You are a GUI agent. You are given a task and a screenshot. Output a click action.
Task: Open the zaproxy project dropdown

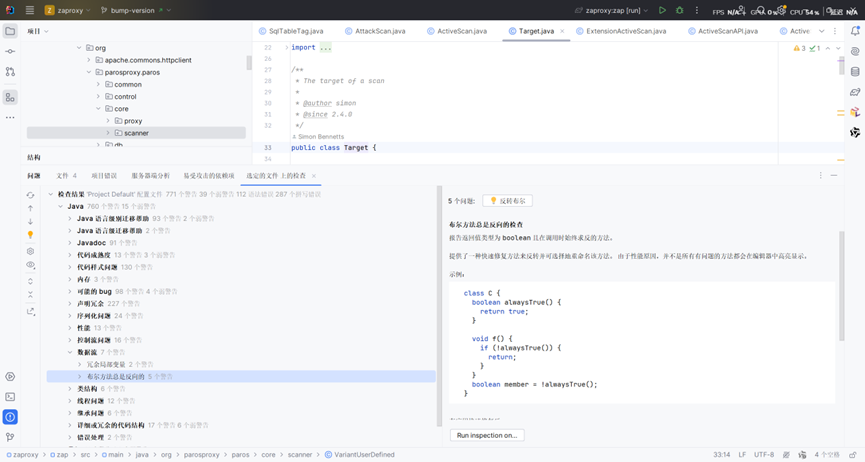tap(68, 10)
